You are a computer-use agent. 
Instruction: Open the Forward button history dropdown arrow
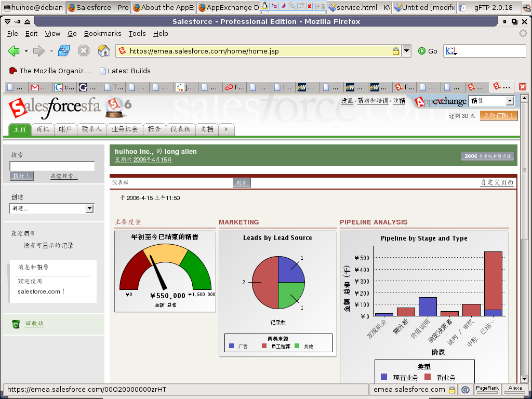tap(51, 51)
